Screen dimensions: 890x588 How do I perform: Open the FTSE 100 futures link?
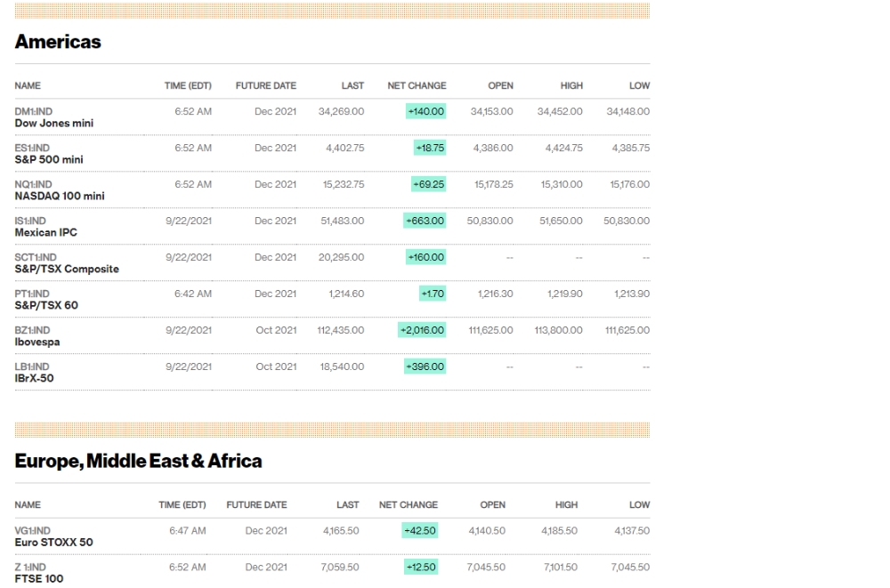coord(39,578)
